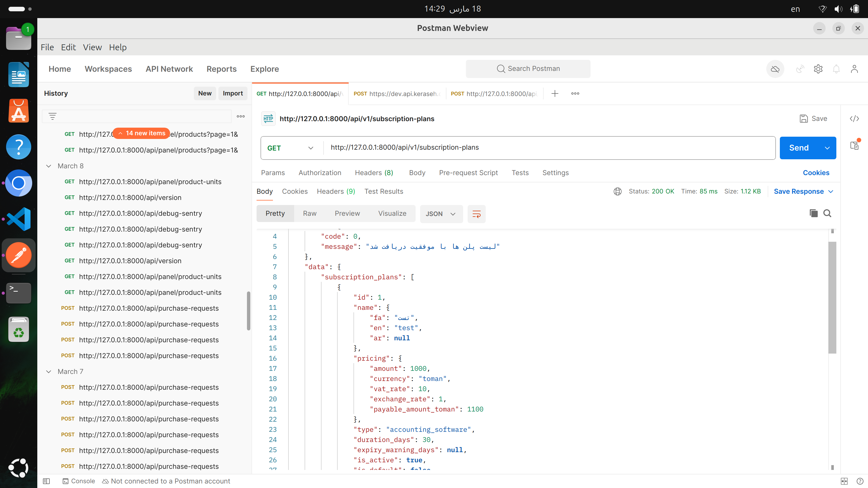Switch to the Authorization tab
This screenshot has height=488, width=868.
320,173
